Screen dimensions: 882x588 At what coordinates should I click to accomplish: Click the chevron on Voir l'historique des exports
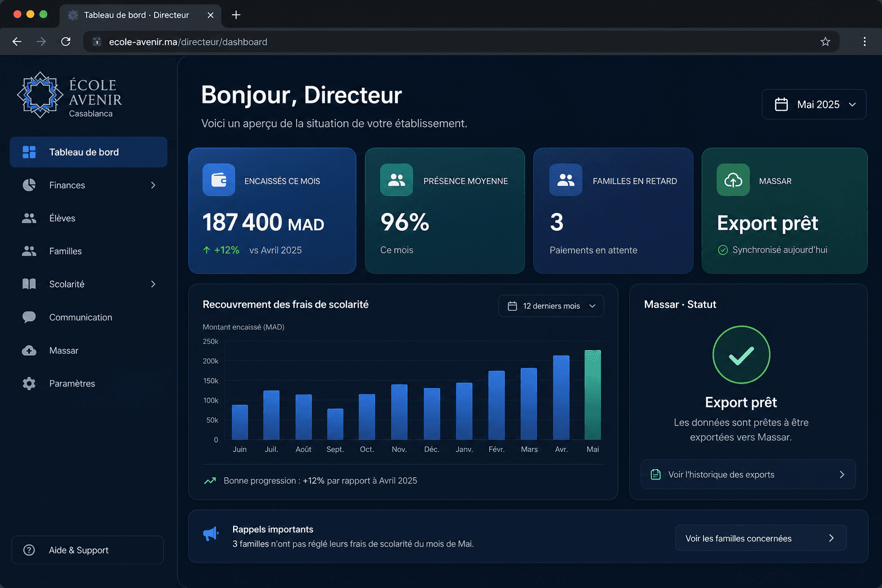pos(842,474)
